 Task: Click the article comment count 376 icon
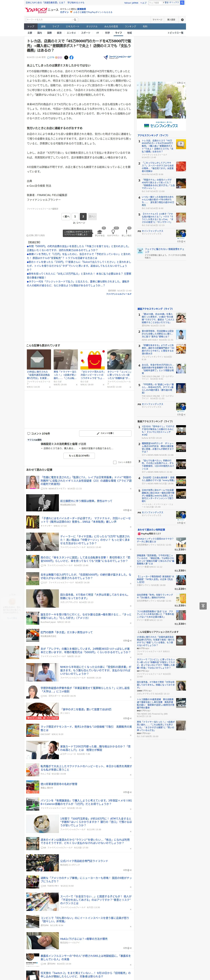pos(50,57)
